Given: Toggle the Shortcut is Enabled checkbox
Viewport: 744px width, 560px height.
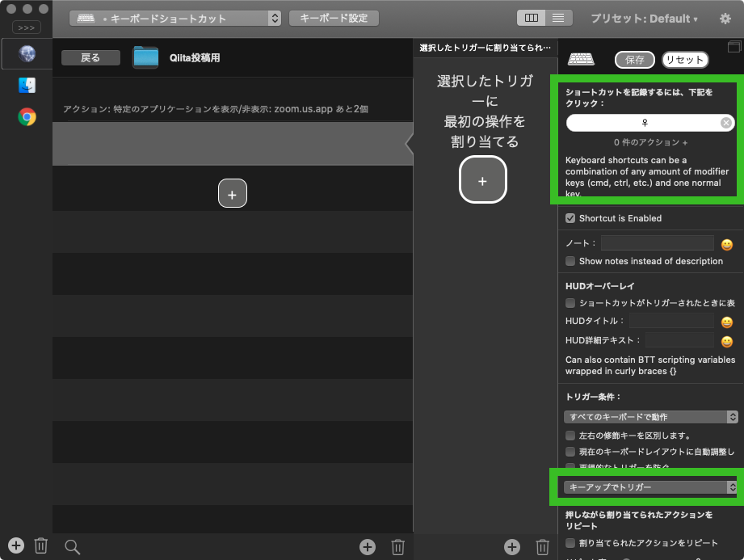Looking at the screenshot, I should click(x=570, y=217).
